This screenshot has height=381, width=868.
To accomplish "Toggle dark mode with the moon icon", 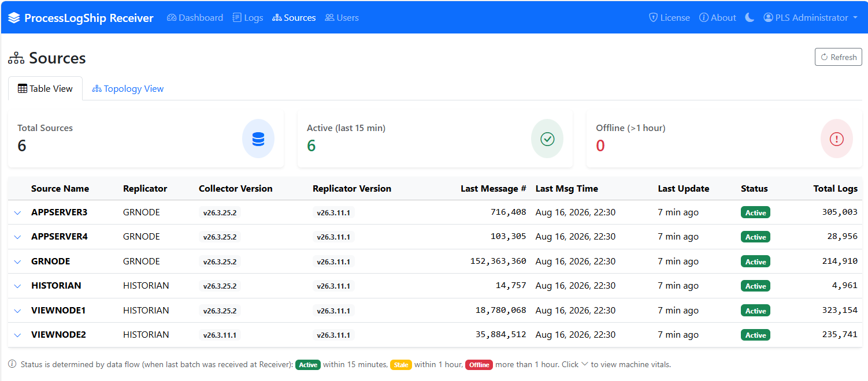I will (750, 18).
